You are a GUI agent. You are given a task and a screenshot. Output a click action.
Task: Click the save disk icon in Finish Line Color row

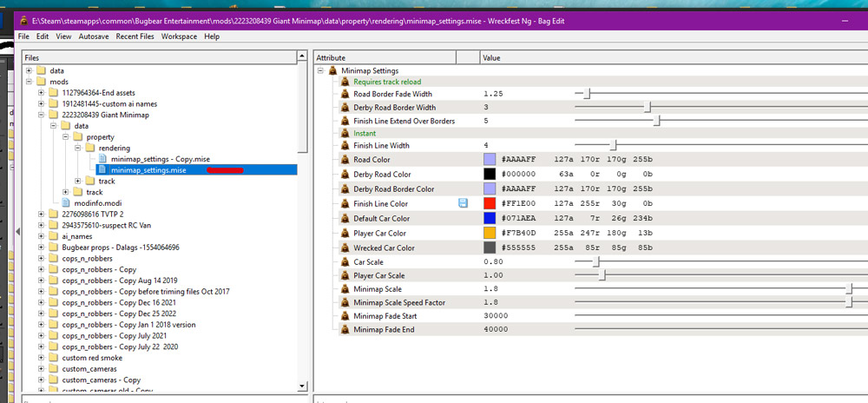tap(464, 203)
